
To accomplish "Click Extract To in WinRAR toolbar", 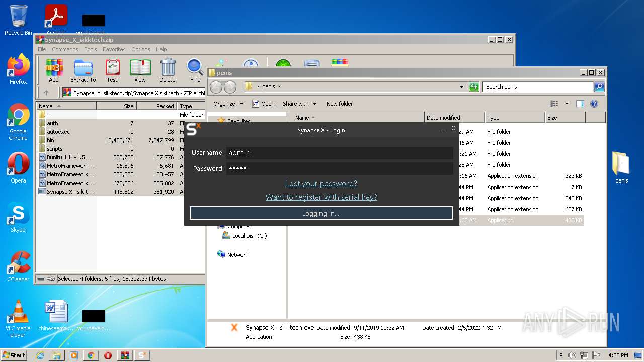I will click(x=83, y=71).
